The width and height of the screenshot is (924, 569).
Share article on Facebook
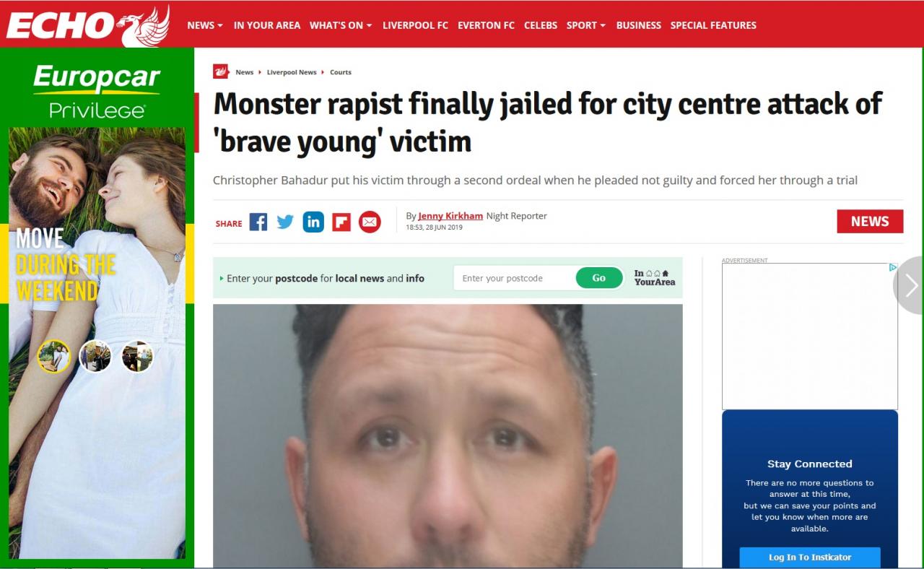click(258, 222)
